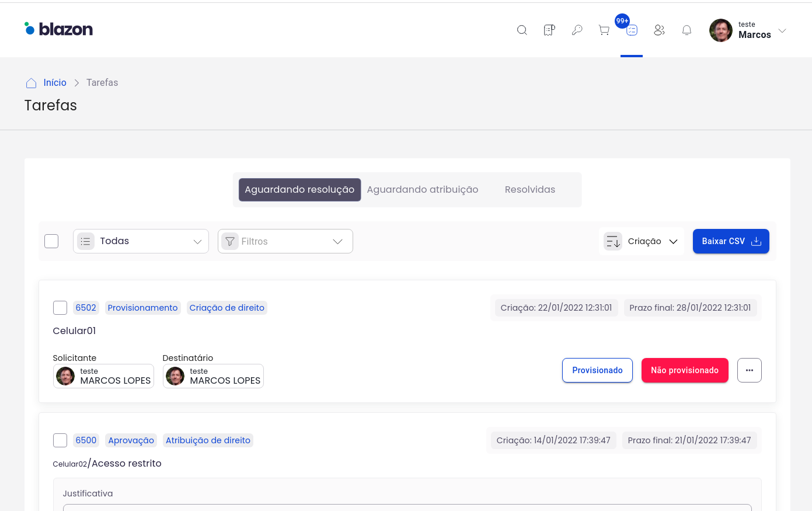
Task: Open the Criação sort dropdown
Action: [642, 241]
